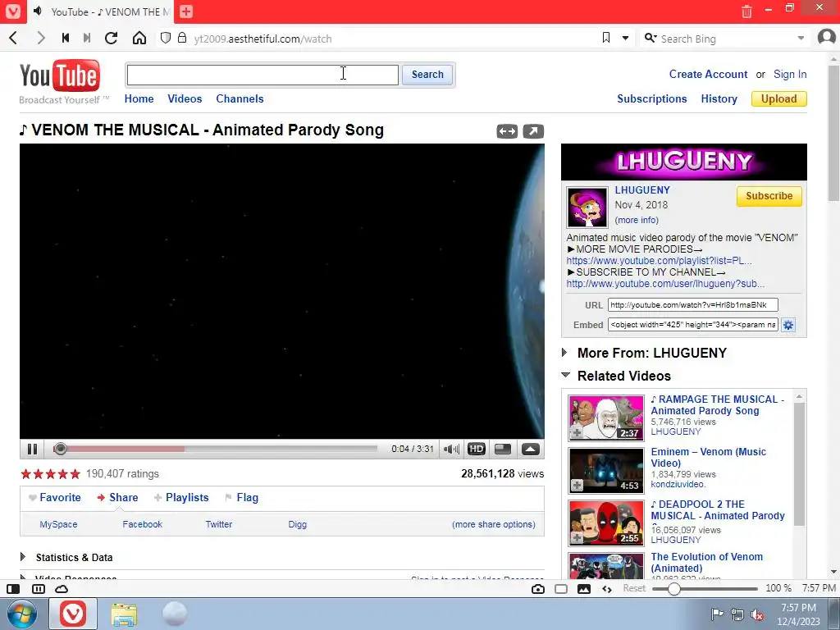
Task: Pause the video
Action: pos(32,449)
